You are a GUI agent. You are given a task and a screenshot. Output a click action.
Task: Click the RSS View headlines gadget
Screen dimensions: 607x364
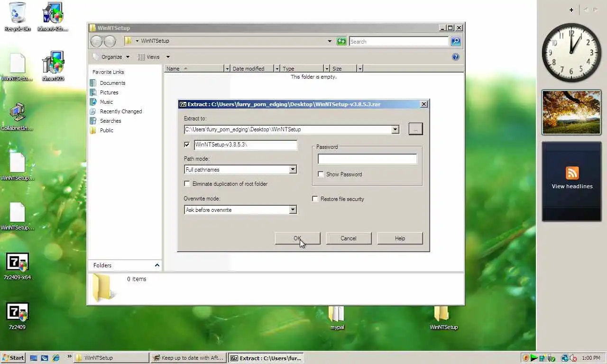click(571, 181)
